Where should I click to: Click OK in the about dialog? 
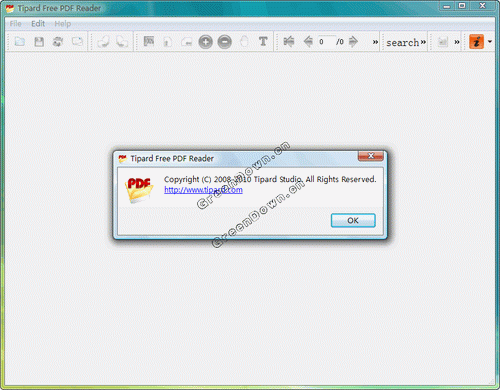coord(353,220)
